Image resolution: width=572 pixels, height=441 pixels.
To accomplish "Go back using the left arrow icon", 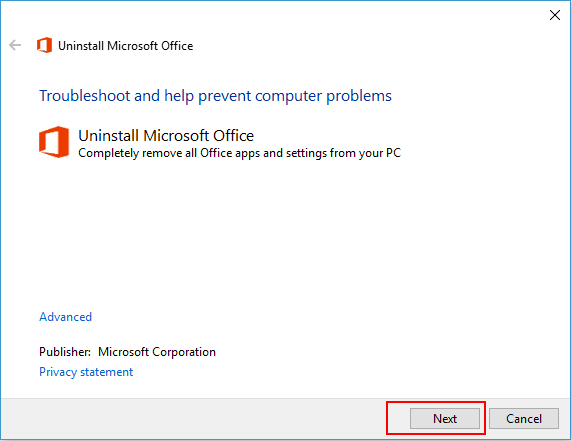I will (x=15, y=45).
